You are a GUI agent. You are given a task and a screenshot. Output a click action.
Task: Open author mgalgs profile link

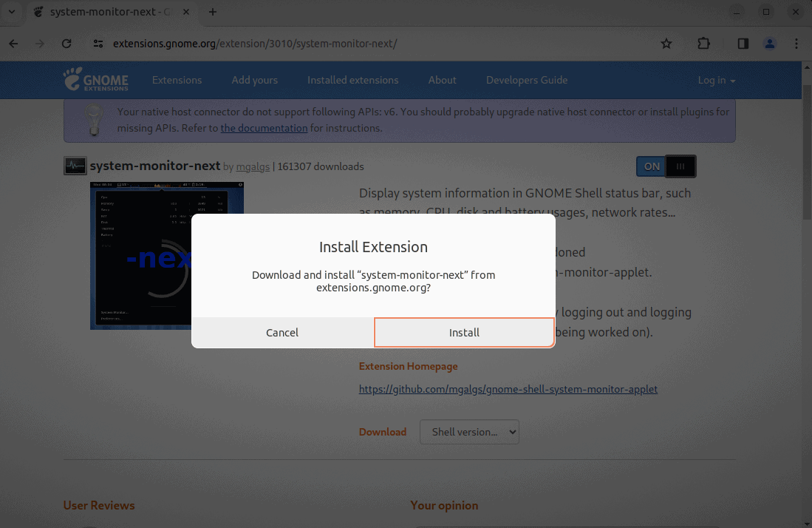[253, 167]
